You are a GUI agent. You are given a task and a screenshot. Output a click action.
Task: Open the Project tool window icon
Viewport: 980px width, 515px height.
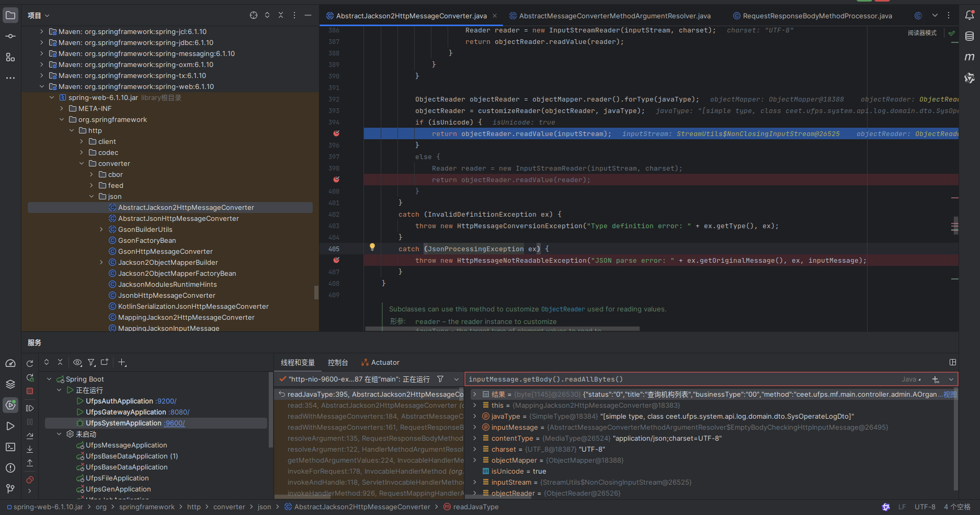(10, 15)
